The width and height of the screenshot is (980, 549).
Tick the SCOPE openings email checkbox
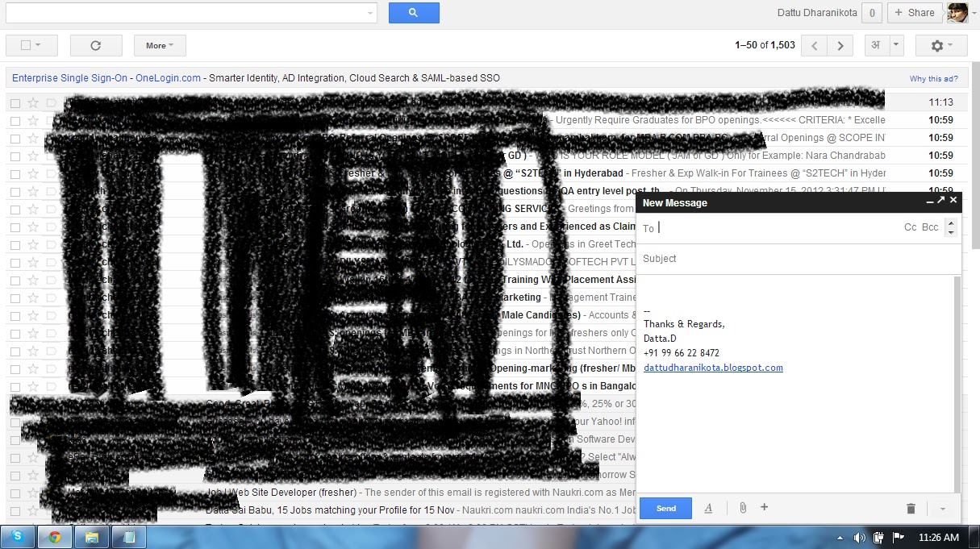15,139
